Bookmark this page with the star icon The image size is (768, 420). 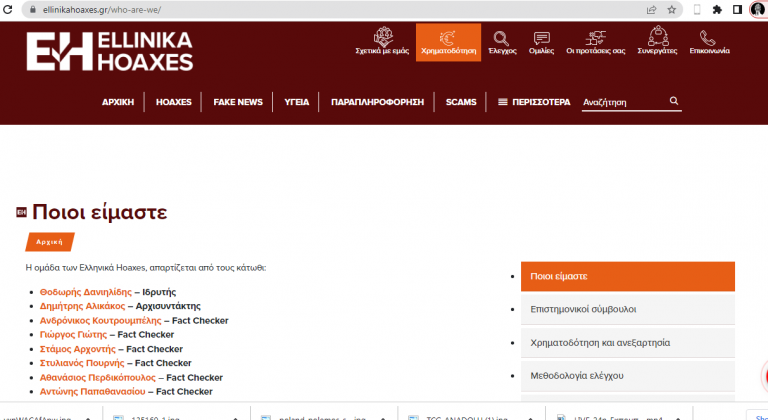pyautogui.click(x=672, y=9)
